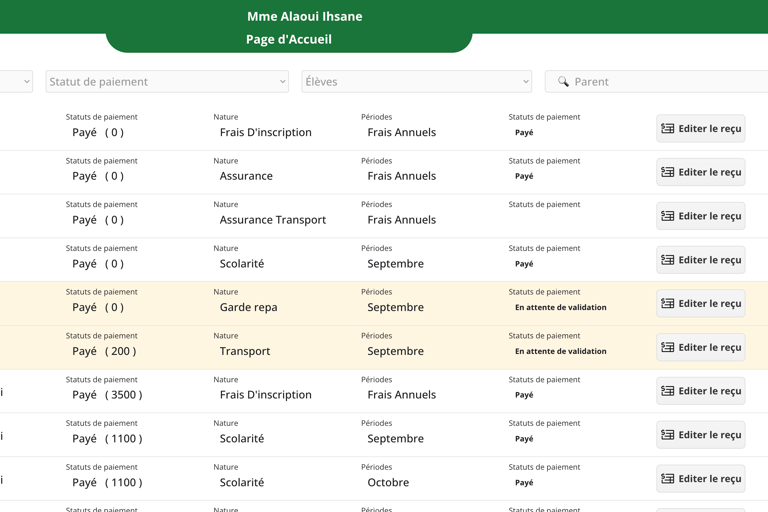Open the Statut de paiement dropdown
768x512 pixels.
(167, 82)
